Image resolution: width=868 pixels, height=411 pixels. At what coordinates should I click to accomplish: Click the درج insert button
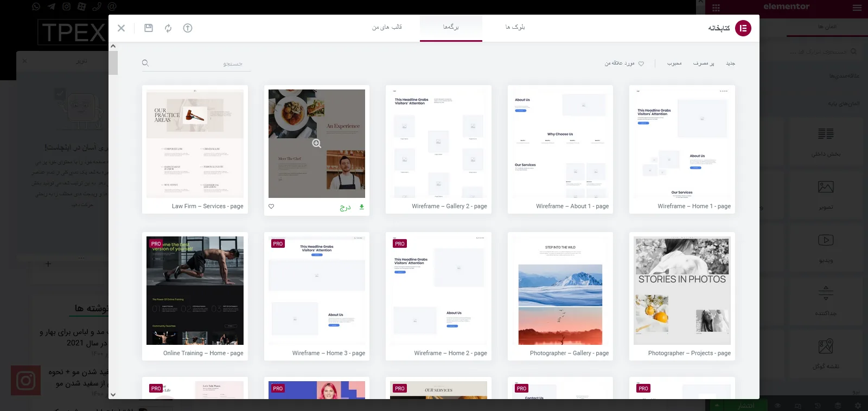tap(345, 207)
